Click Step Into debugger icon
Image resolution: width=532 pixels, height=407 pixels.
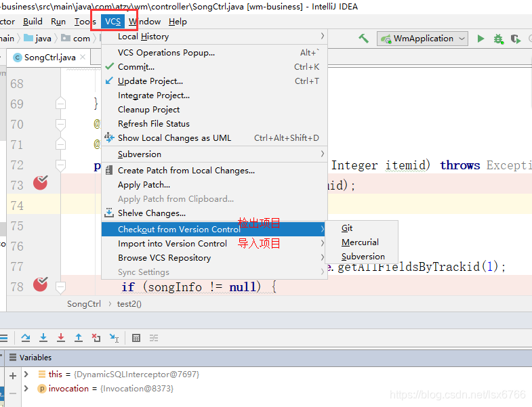[x=43, y=338]
